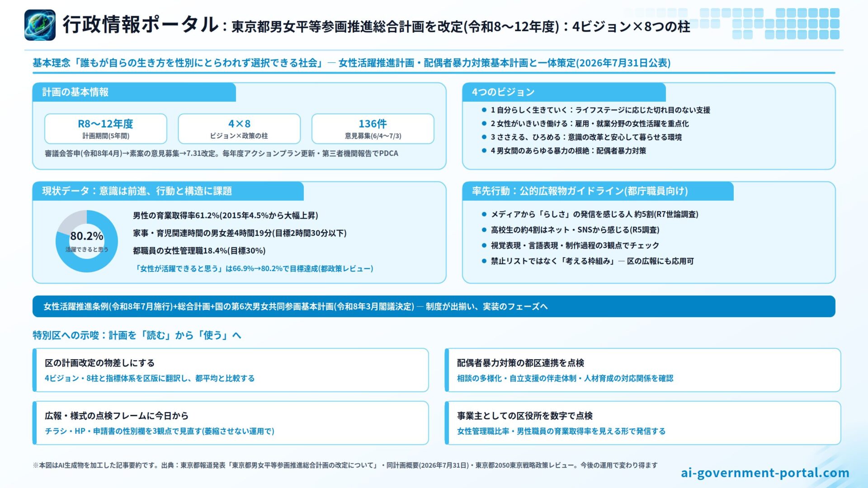Click the globe logo icon beside 行政情報ポータル
The width and height of the screenshot is (868, 488).
40,25
